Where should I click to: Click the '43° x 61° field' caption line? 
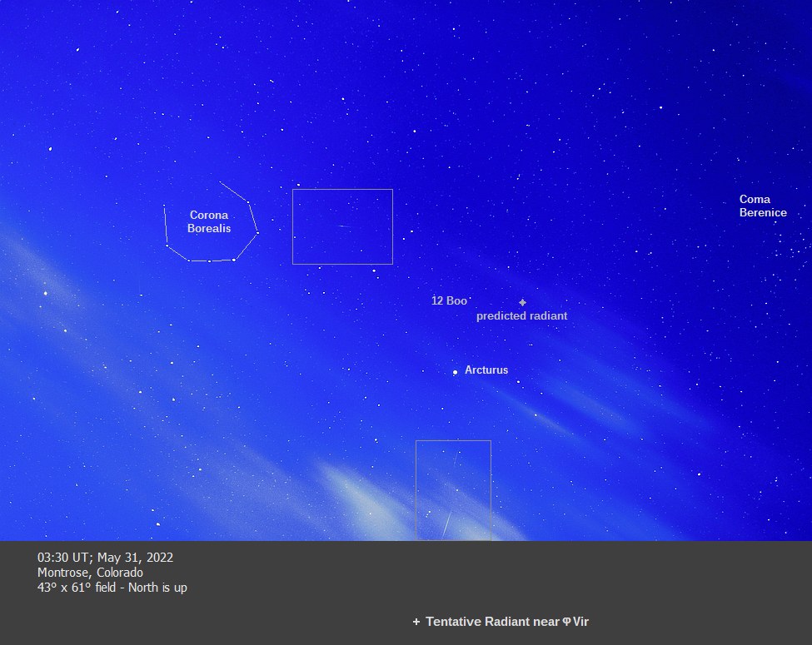tap(112, 588)
